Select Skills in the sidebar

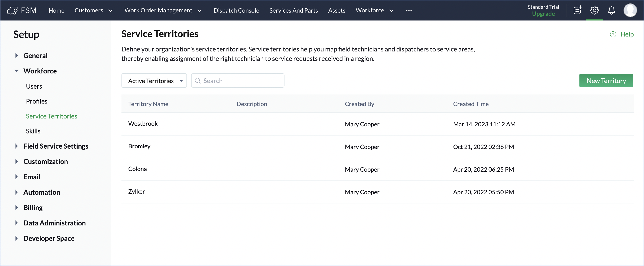coord(33,131)
